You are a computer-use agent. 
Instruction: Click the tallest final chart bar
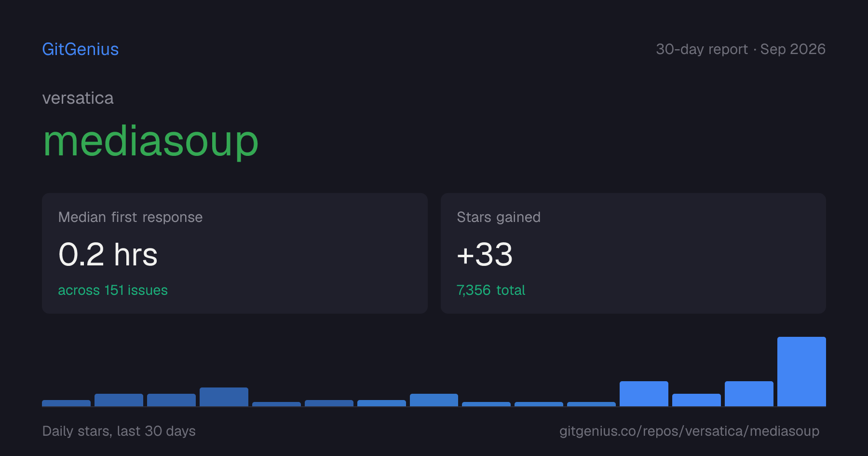click(801, 372)
